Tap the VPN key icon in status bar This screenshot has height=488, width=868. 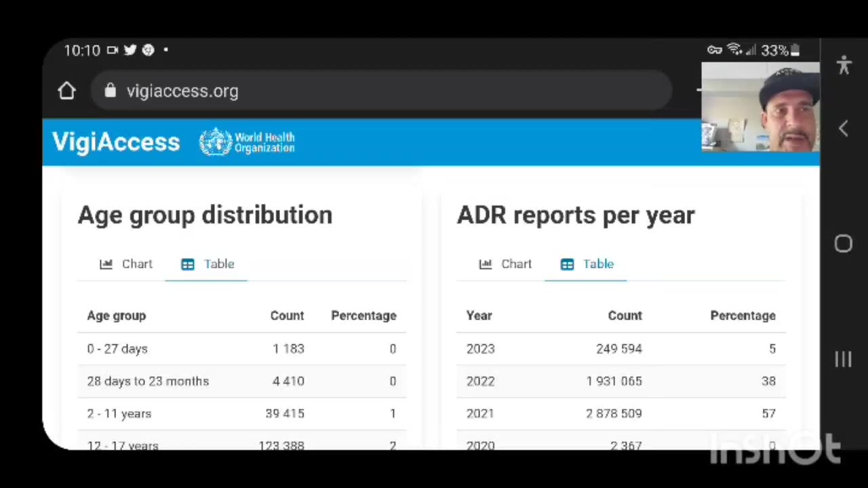pos(715,49)
